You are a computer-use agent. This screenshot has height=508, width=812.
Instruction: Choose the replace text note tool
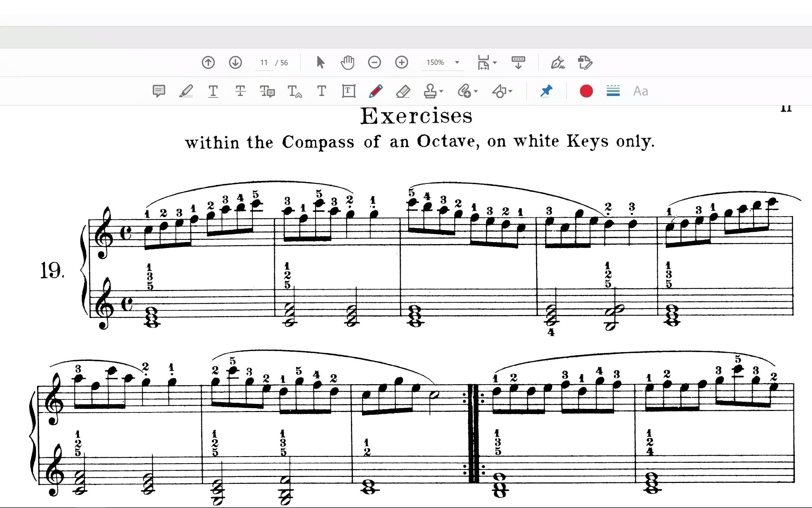[267, 91]
